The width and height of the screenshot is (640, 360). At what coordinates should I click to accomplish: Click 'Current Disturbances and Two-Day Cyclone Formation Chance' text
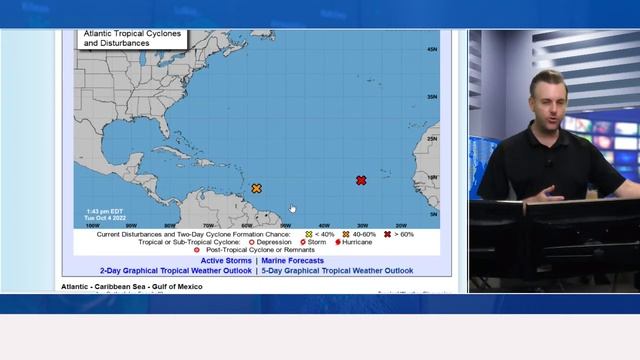(x=193, y=234)
